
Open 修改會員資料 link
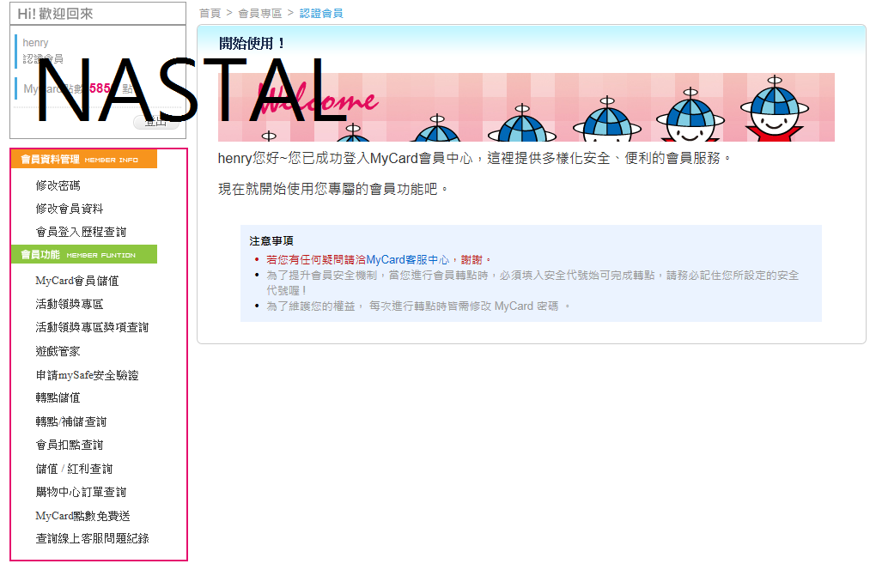pyautogui.click(x=70, y=209)
